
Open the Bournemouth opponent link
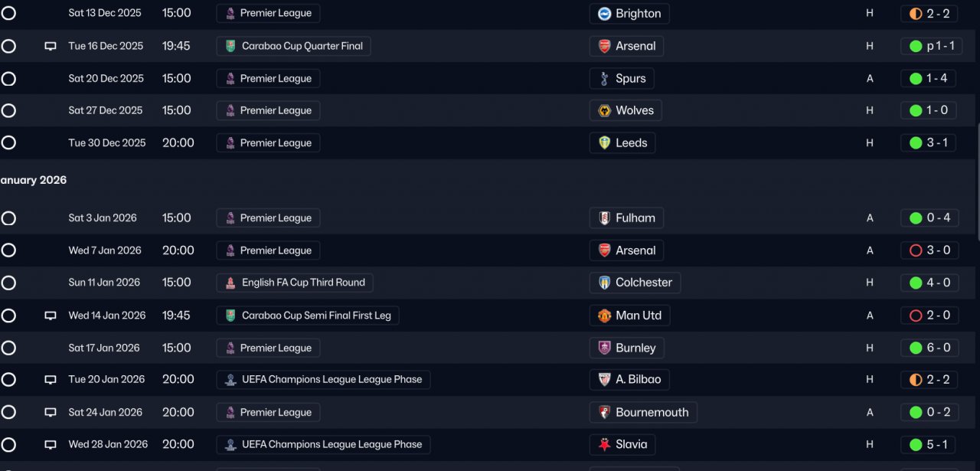(x=651, y=412)
